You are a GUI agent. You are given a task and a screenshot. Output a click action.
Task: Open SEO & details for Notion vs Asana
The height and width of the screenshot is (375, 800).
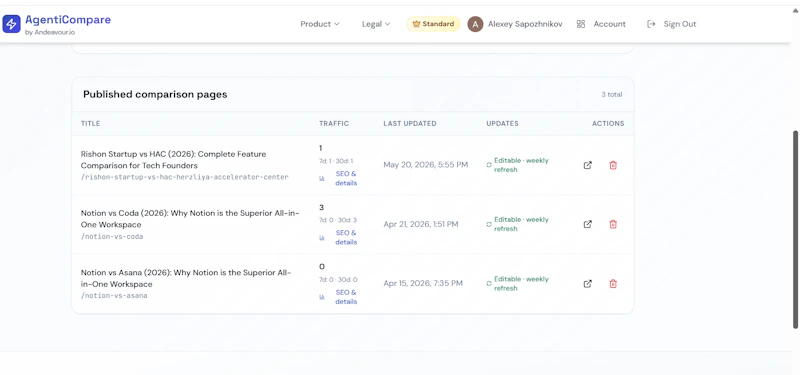click(346, 297)
